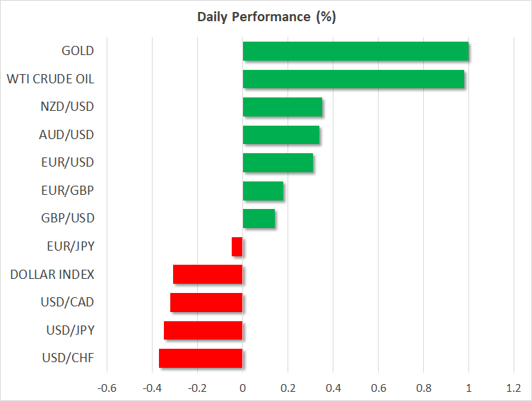This screenshot has width=532, height=401.
Task: Select the USD/CHF category label
Action: coord(68,358)
